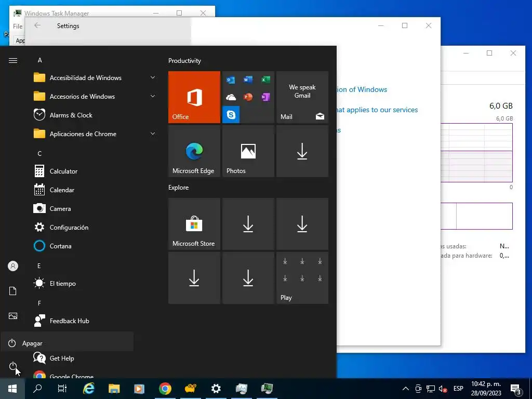This screenshot has height=399, width=532.
Task: Open File Explorer from the taskbar
Action: 114,389
